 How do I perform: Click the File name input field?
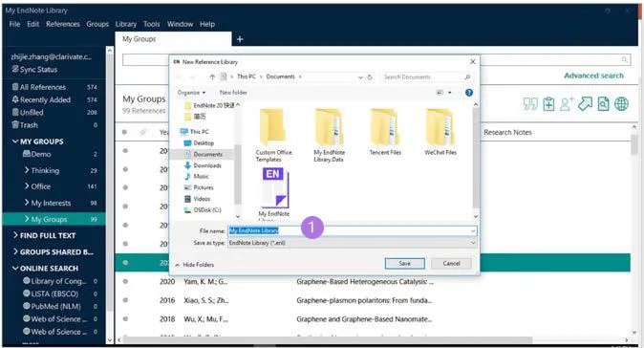click(x=353, y=231)
